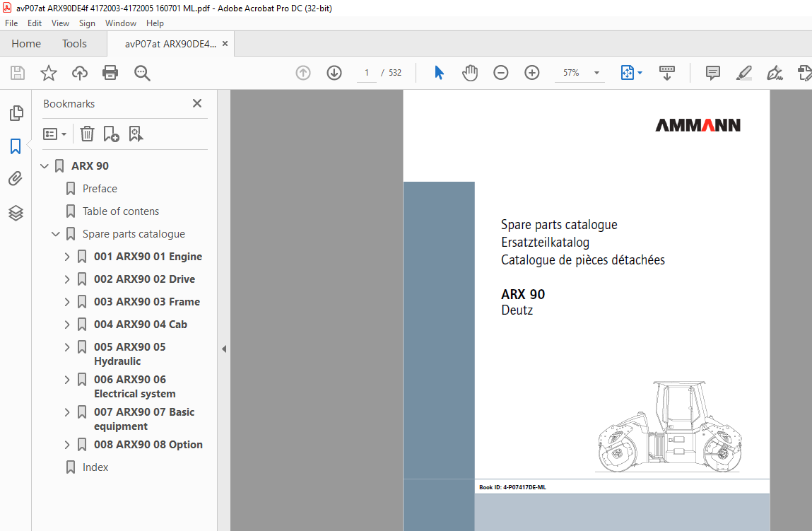Add a comment sticky note

712,73
